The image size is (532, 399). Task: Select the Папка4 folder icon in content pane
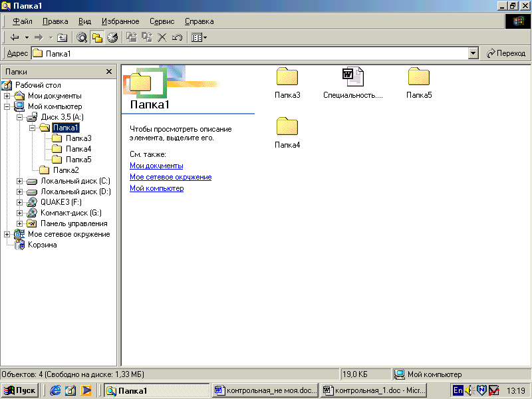[287, 126]
